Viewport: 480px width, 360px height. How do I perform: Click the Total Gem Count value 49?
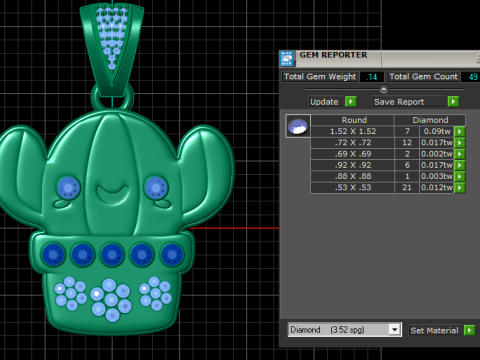point(471,77)
